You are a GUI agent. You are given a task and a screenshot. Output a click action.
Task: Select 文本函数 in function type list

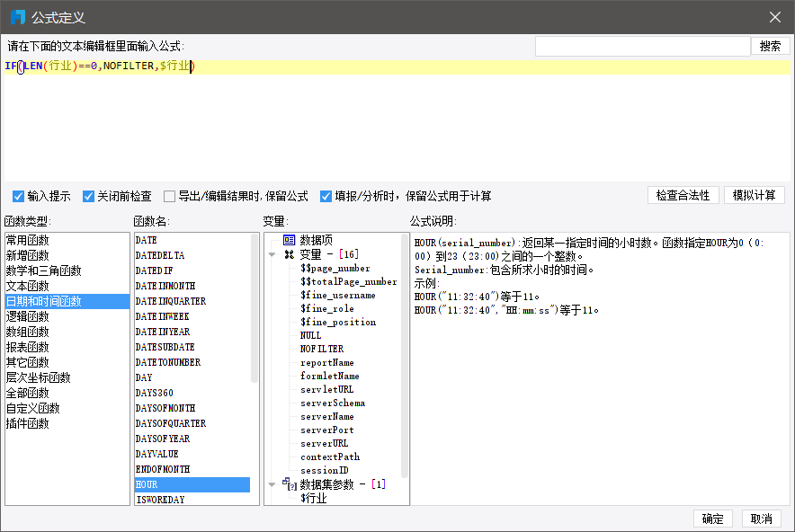(x=27, y=286)
